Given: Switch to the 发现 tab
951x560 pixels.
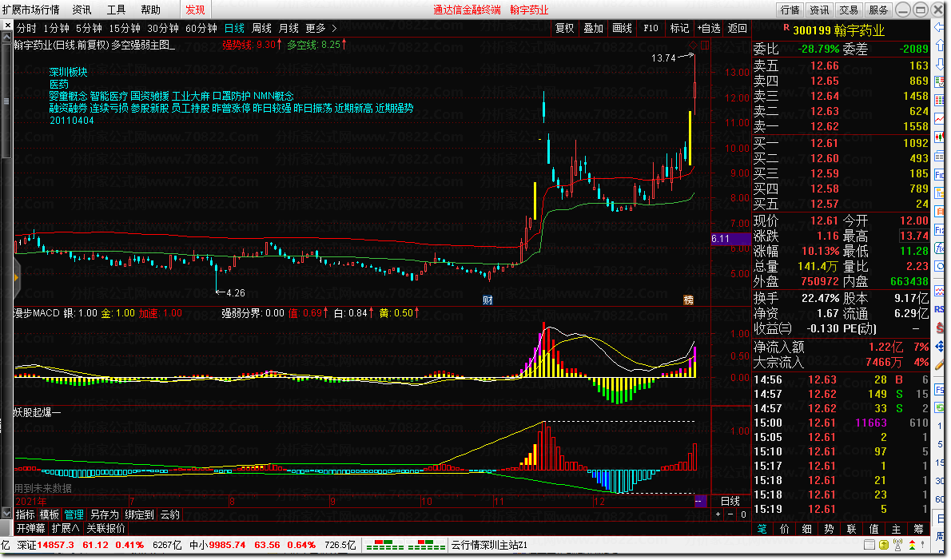Looking at the screenshot, I should [195, 10].
